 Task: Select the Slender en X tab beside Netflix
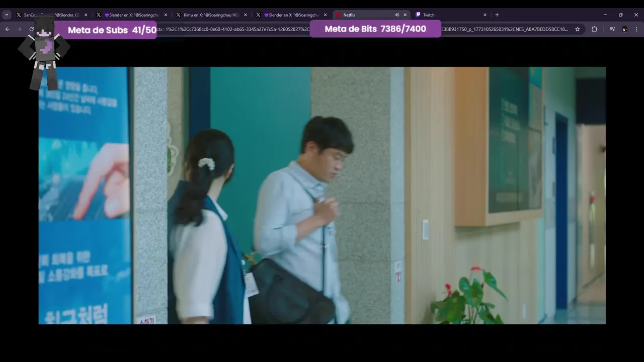pyautogui.click(x=291, y=15)
